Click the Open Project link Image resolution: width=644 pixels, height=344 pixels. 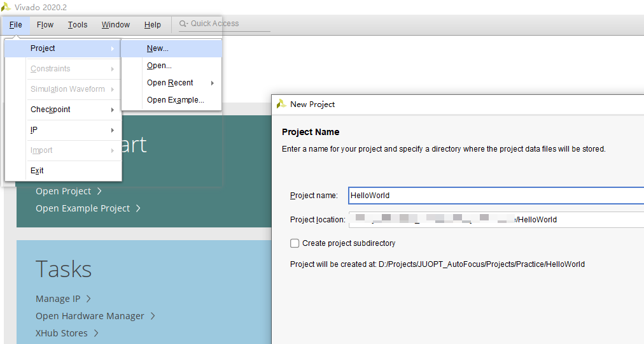(x=63, y=191)
